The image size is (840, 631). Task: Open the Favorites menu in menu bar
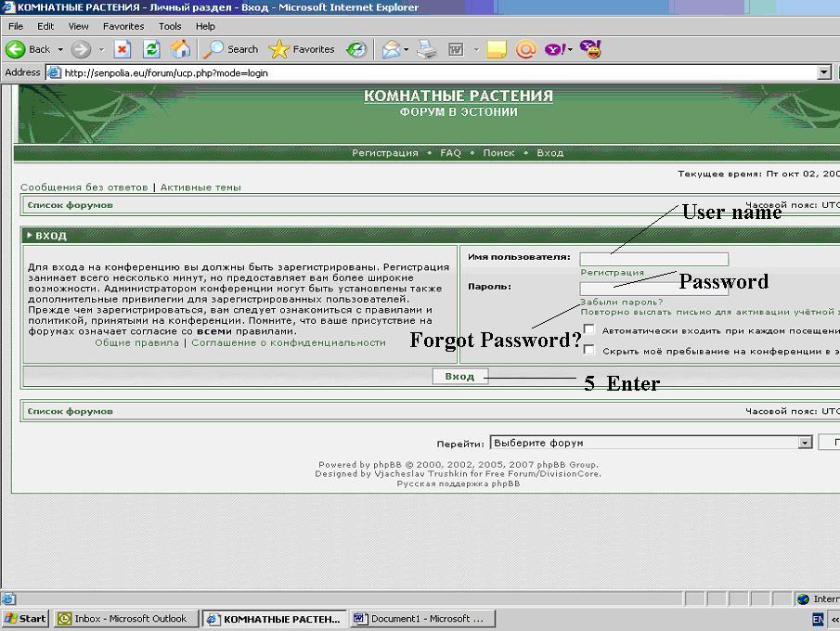(x=123, y=26)
